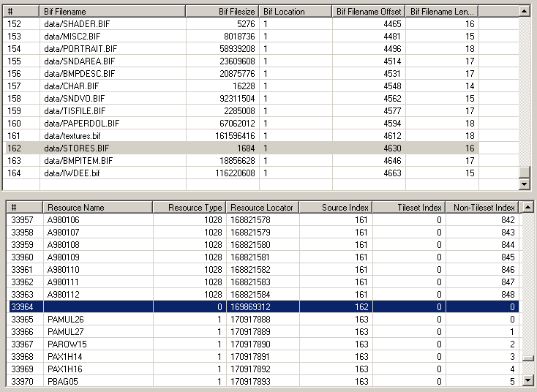Click the Bif Filename Offset header
The height and width of the screenshot is (392, 537).
click(x=369, y=11)
